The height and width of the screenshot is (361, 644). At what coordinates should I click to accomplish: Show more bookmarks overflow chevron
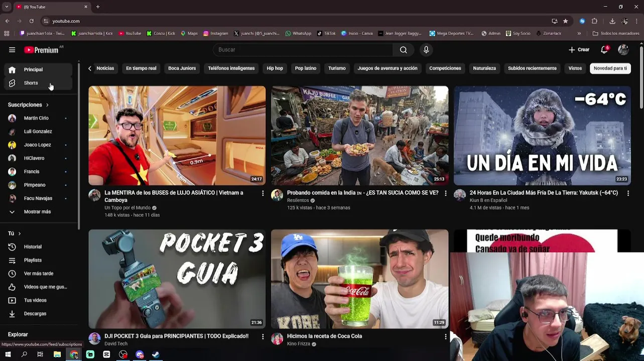579,34
